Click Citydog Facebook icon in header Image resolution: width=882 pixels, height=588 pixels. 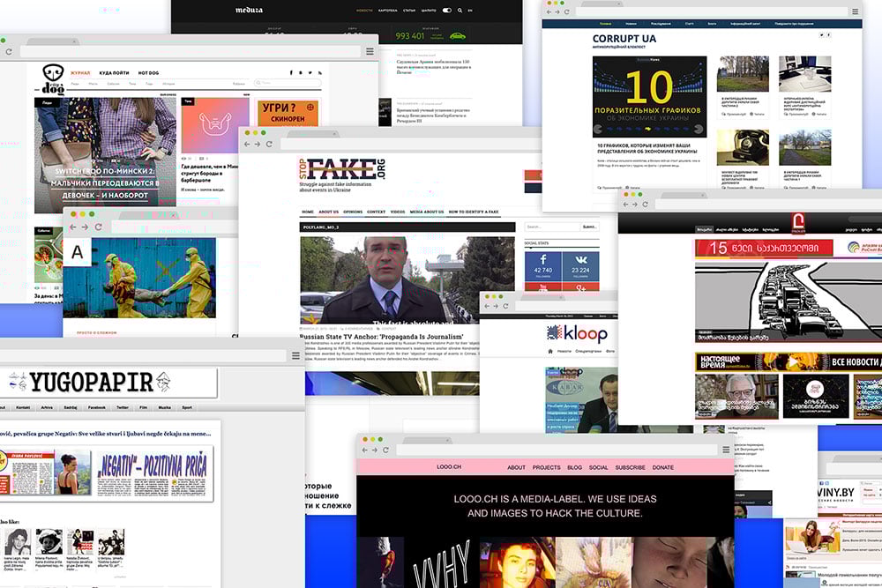[x=291, y=72]
